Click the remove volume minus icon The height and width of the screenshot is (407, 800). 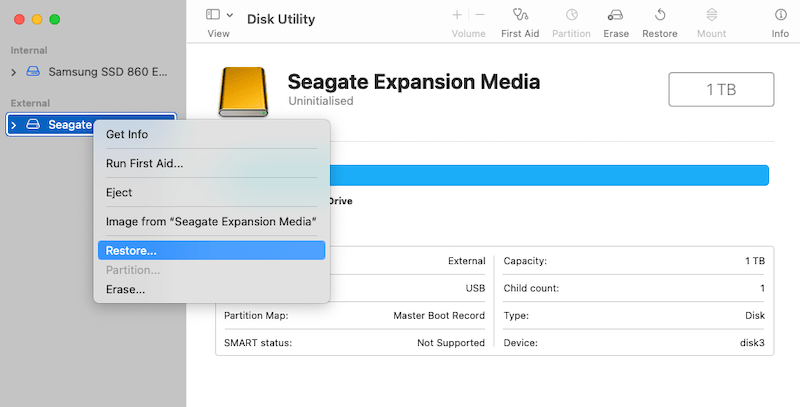(x=480, y=15)
